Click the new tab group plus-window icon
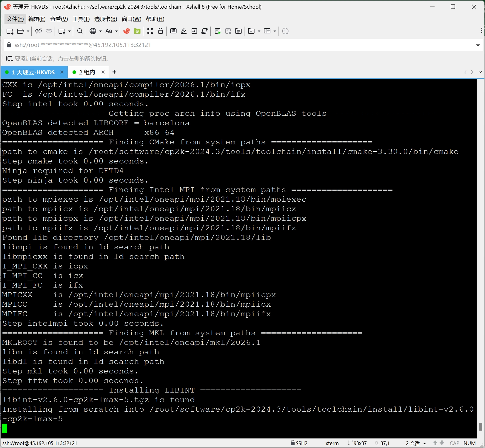485x448 pixels. click(251, 31)
